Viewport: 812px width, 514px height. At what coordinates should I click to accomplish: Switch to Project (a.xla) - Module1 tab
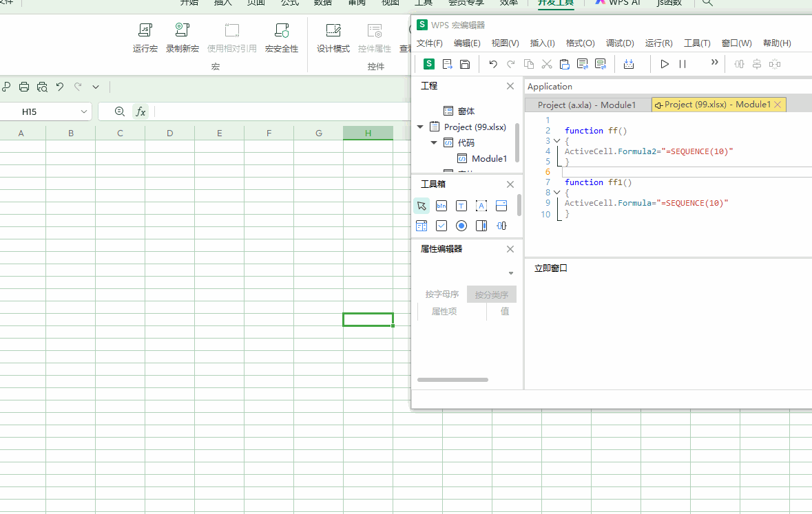587,105
